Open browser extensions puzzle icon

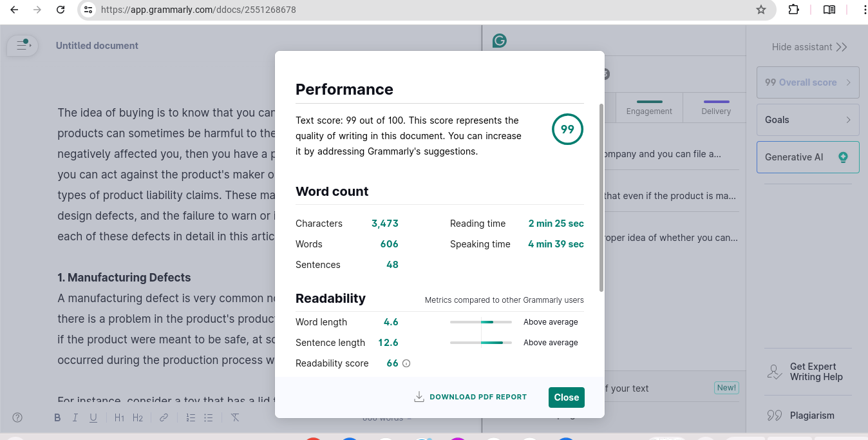click(794, 10)
